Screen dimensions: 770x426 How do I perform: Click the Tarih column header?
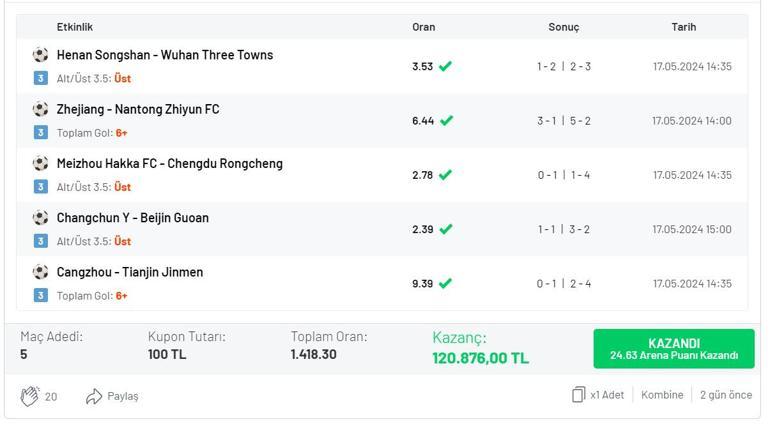(x=684, y=27)
